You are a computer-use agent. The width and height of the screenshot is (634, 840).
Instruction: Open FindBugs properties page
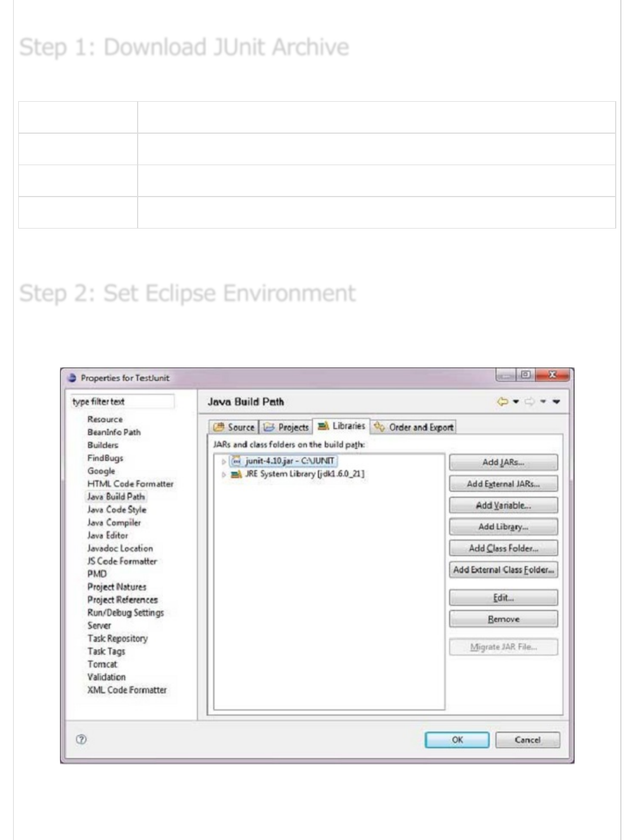pos(105,458)
